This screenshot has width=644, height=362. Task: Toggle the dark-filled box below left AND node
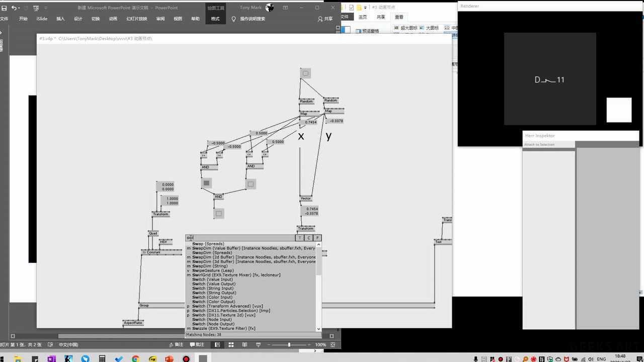click(x=206, y=183)
